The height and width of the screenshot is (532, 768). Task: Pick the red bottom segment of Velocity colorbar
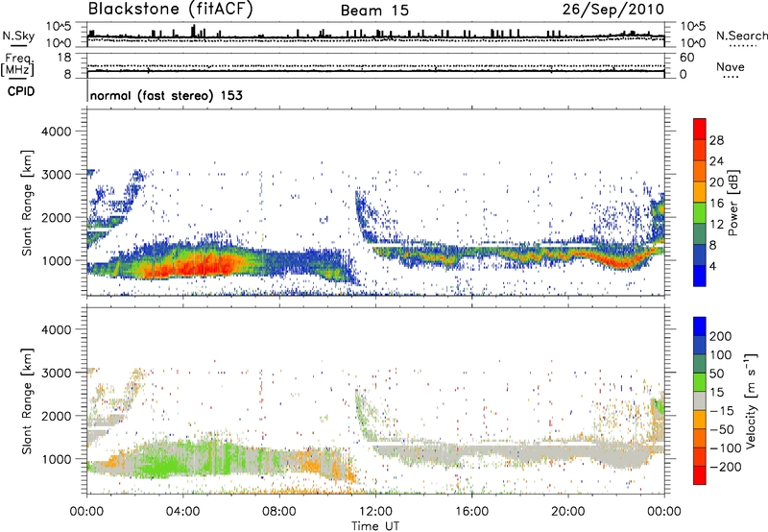[x=700, y=475]
